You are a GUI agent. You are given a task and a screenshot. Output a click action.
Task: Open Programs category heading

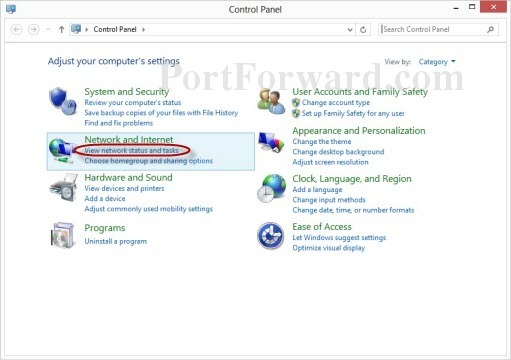105,228
